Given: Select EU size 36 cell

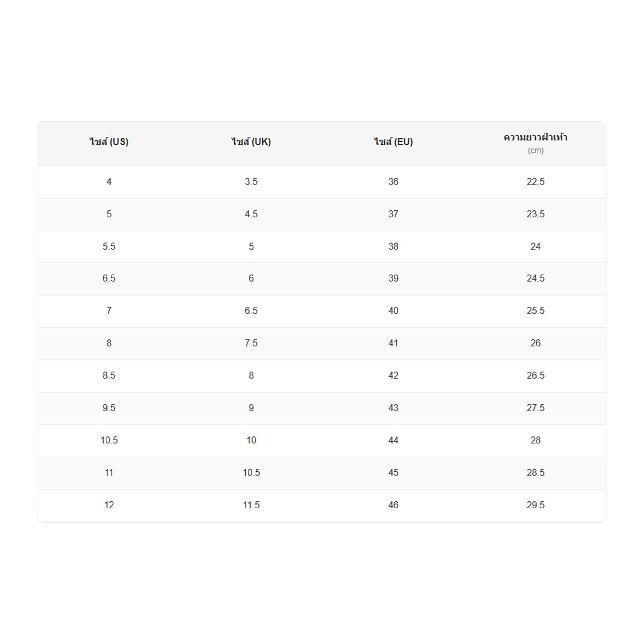Looking at the screenshot, I should pos(393,182).
